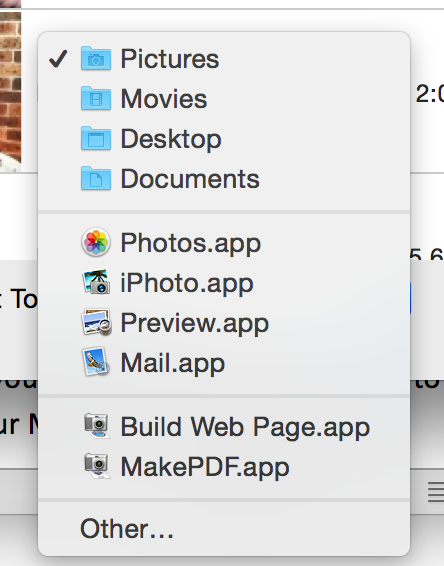Choose Movies folder icon

(96, 98)
